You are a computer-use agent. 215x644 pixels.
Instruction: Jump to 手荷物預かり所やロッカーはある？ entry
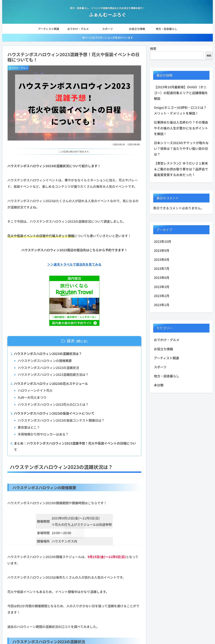tap(43, 434)
